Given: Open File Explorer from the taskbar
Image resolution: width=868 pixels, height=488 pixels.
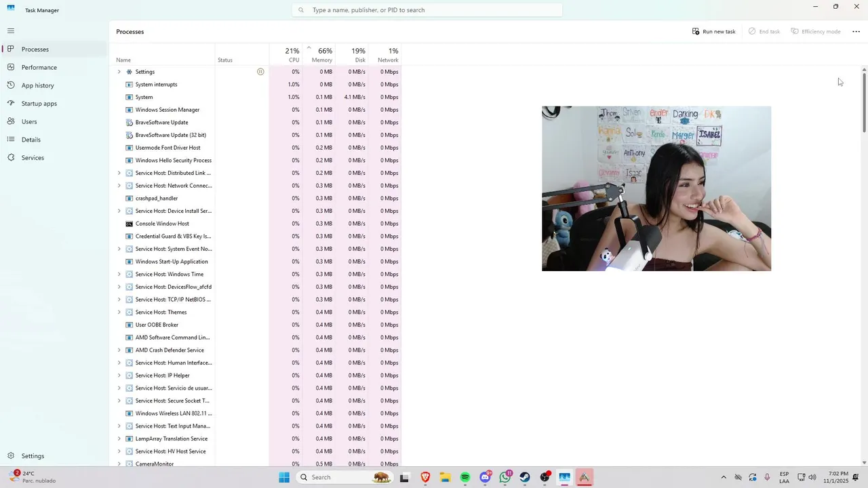Looking at the screenshot, I should click(445, 477).
